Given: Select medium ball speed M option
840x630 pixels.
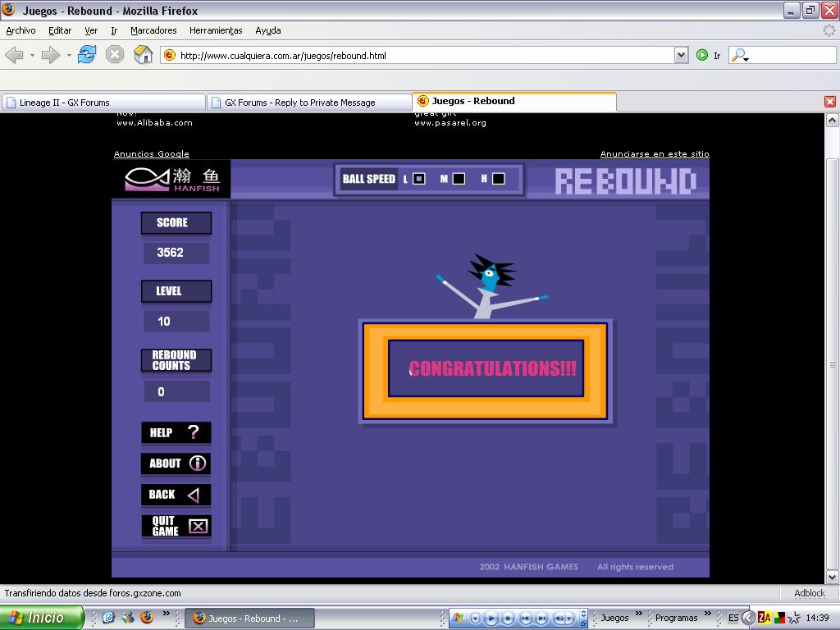Looking at the screenshot, I should tap(459, 179).
